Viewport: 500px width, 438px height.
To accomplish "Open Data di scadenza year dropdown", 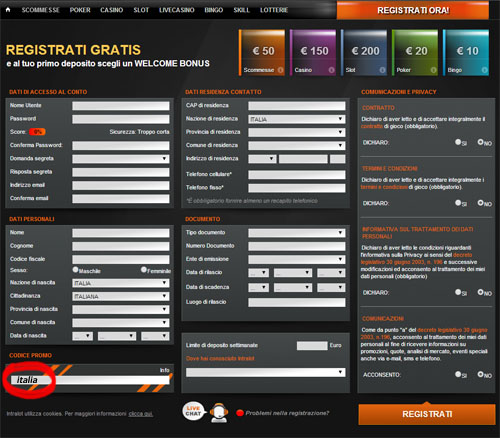I will pyautogui.click(x=331, y=287).
